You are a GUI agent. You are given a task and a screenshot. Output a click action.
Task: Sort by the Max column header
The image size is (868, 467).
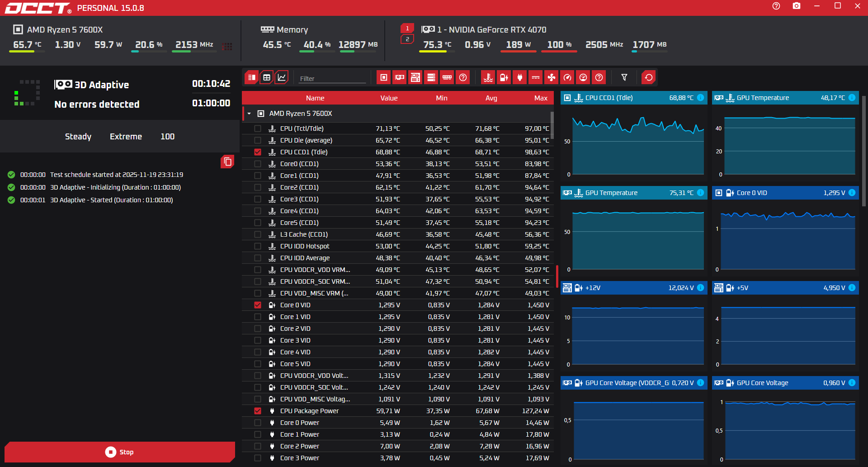pyautogui.click(x=541, y=98)
